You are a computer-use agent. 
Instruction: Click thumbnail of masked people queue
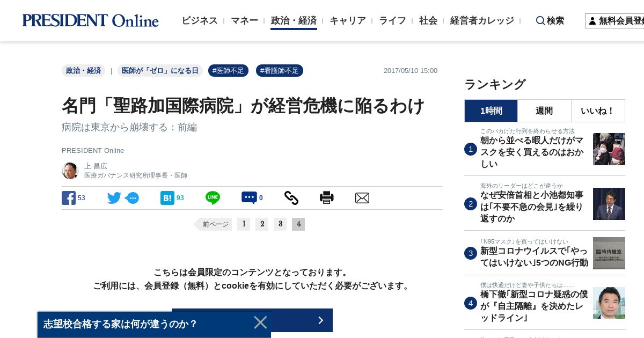[609, 149]
